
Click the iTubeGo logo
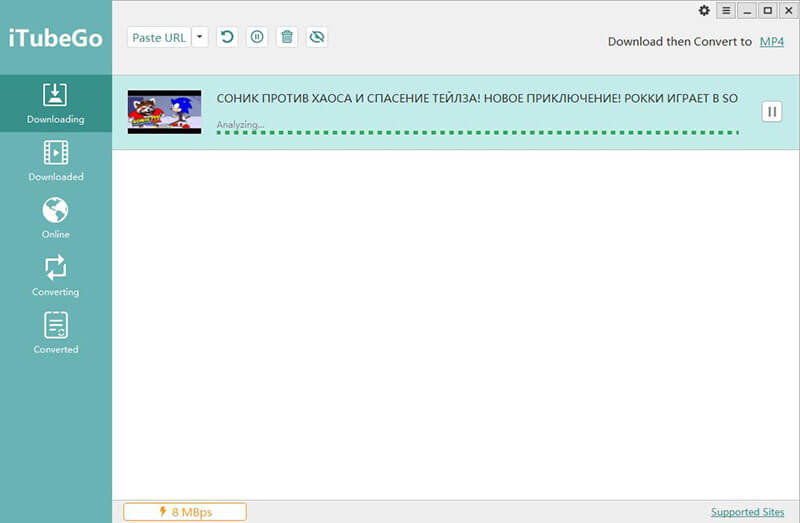(x=56, y=38)
